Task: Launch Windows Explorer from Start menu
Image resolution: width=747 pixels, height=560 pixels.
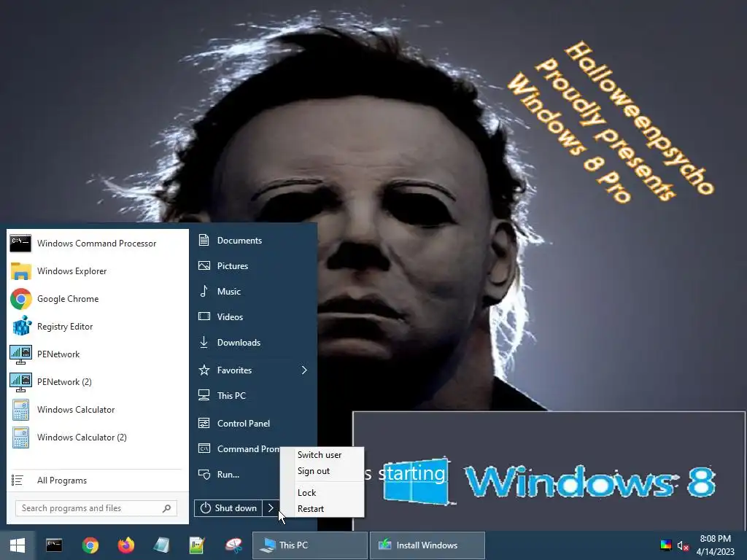Action: (x=97, y=271)
